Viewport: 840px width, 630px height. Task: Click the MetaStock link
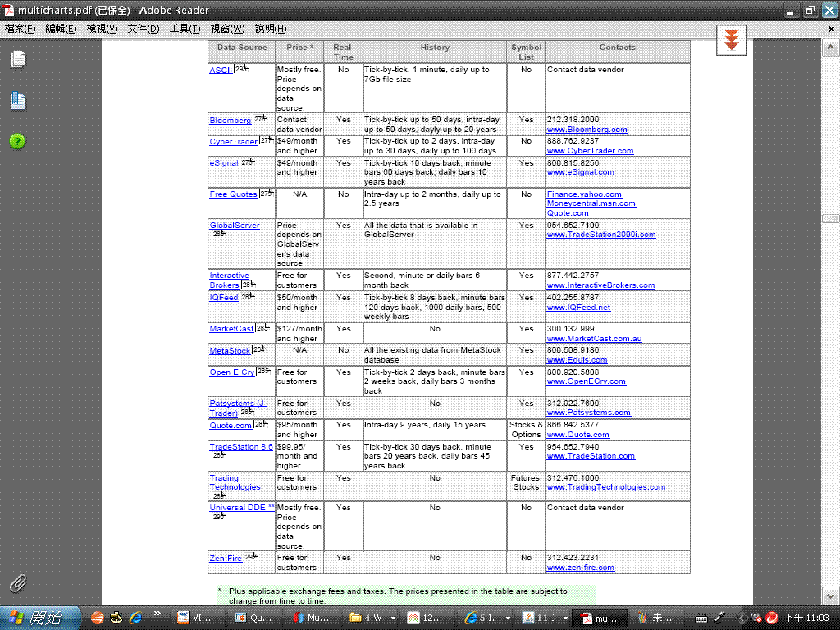(x=230, y=351)
